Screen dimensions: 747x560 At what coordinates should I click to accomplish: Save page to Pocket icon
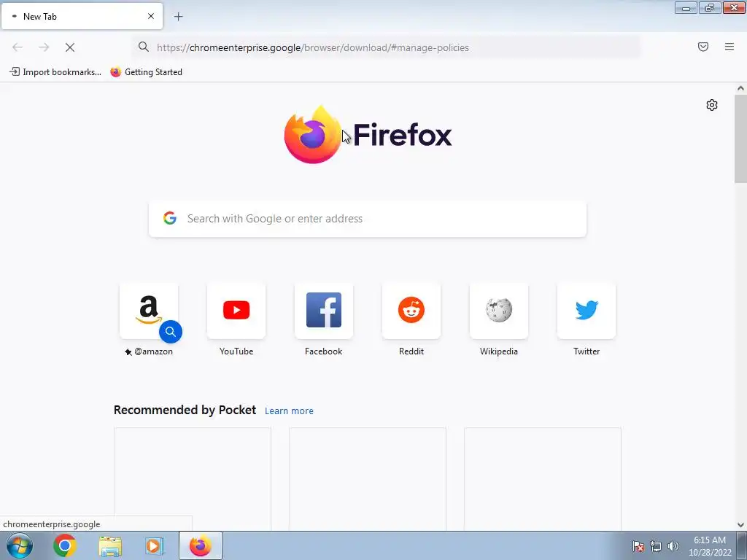point(703,47)
